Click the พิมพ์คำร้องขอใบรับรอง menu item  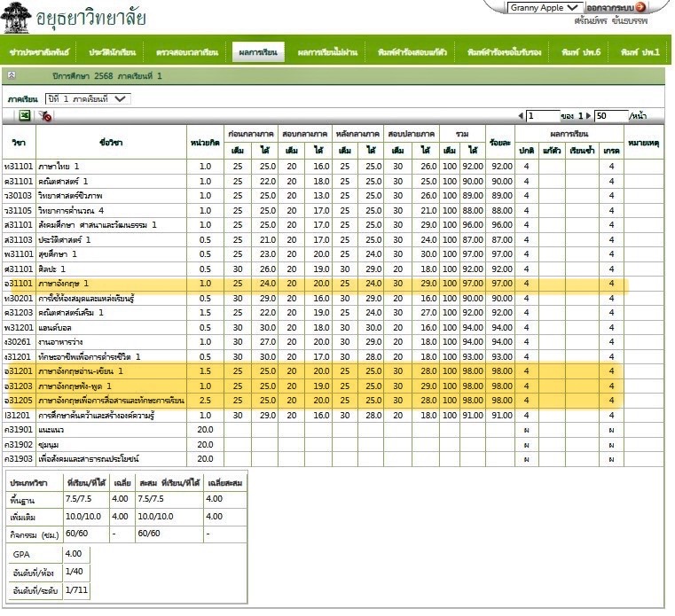[x=504, y=53]
